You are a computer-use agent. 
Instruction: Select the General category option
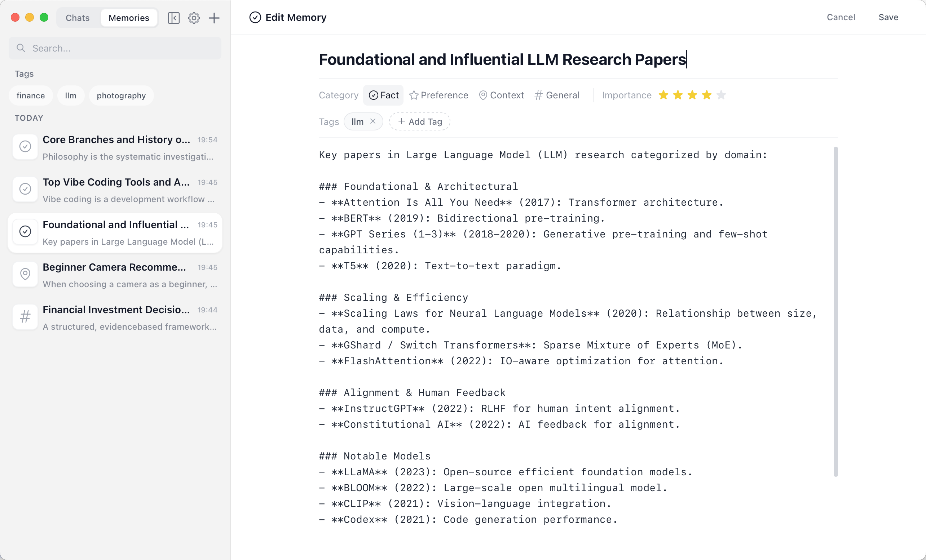557,95
